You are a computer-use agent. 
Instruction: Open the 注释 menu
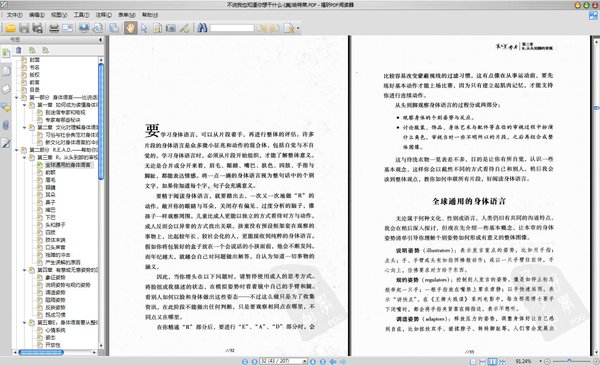(104, 15)
